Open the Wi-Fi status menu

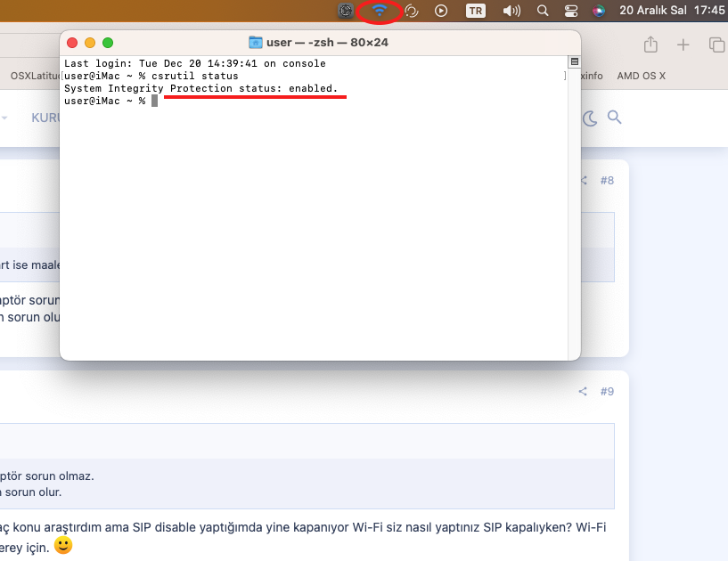(x=380, y=12)
